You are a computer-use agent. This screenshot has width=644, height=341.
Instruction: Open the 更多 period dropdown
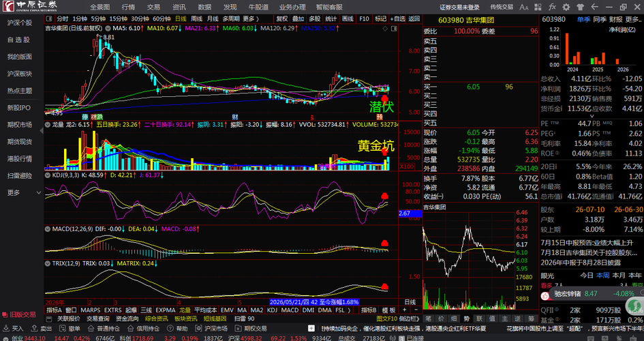coord(251,19)
